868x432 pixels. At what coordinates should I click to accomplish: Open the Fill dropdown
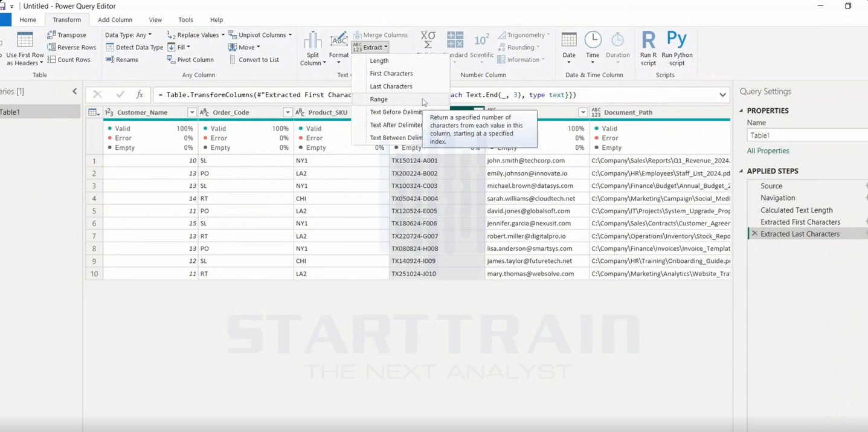point(179,47)
